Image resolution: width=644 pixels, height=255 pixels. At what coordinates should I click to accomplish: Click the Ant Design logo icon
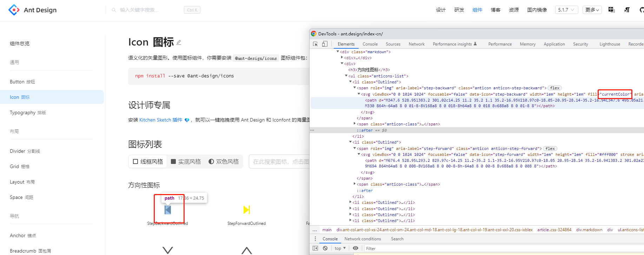(x=14, y=10)
